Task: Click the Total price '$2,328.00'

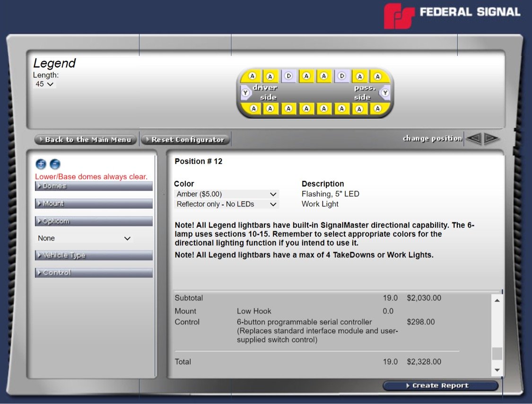Action: (424, 361)
